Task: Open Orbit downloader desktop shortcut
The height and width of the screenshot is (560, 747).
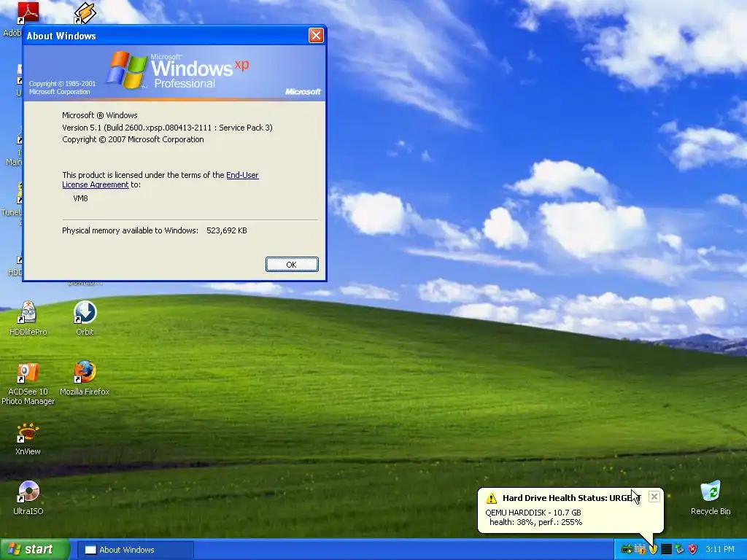Action: click(x=85, y=318)
